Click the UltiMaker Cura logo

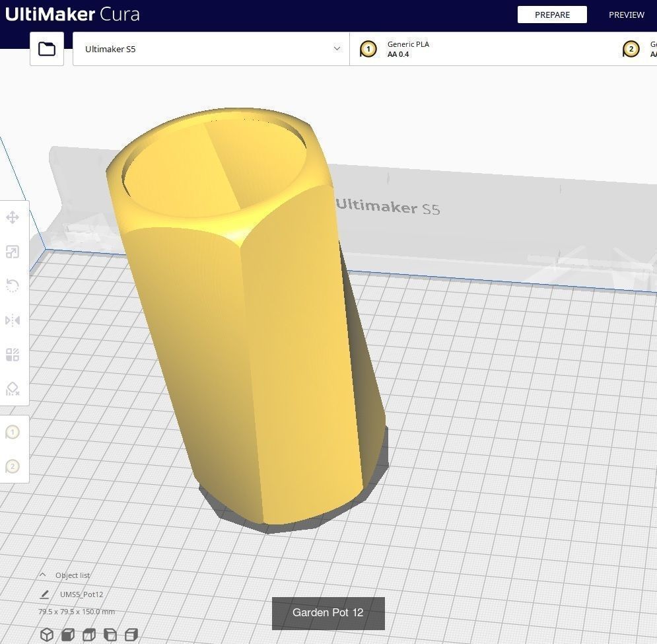(x=72, y=15)
